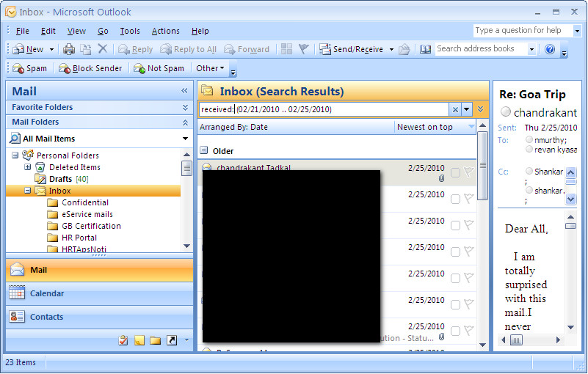Image resolution: width=588 pixels, height=374 pixels.
Task: Click the Delete X icon in toolbar
Action: coord(103,48)
